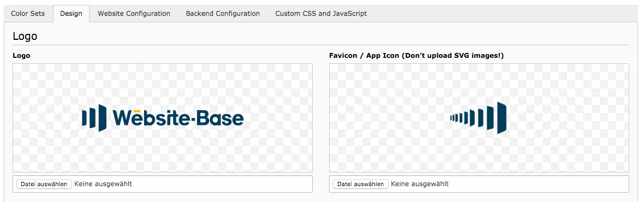644x202 pixels.
Task: Go to the Backend Configuration tab
Action: pyautogui.click(x=223, y=14)
